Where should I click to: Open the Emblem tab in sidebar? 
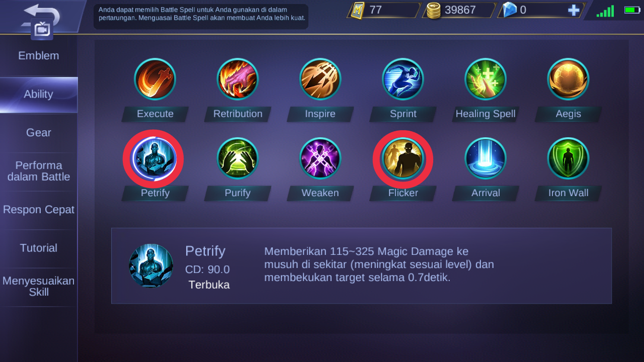pyautogui.click(x=39, y=56)
